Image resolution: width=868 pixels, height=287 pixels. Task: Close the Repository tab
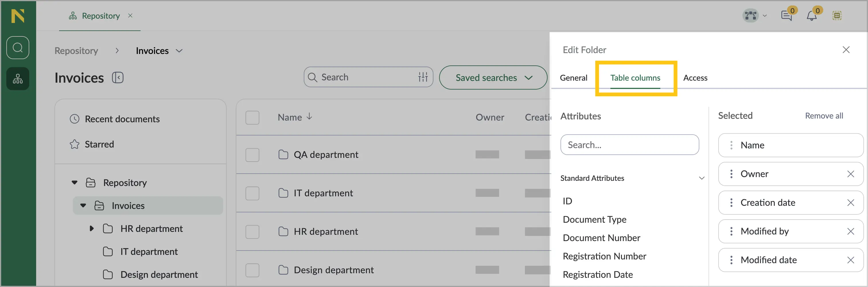click(131, 15)
